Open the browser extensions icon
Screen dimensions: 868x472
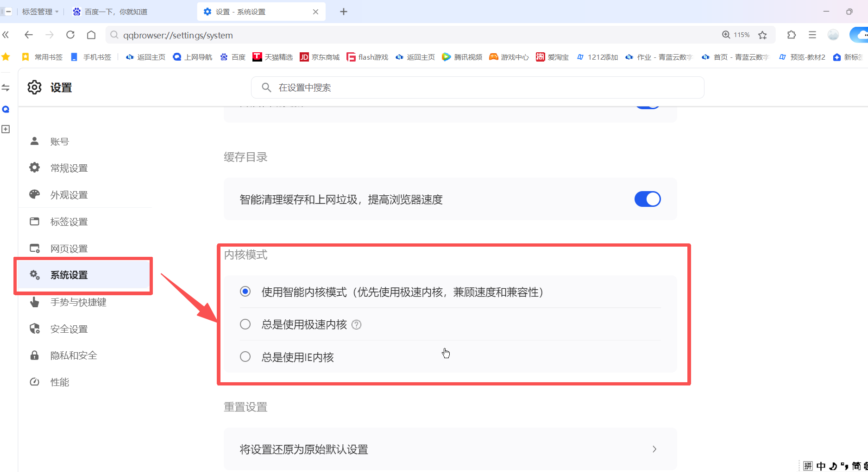tap(792, 35)
